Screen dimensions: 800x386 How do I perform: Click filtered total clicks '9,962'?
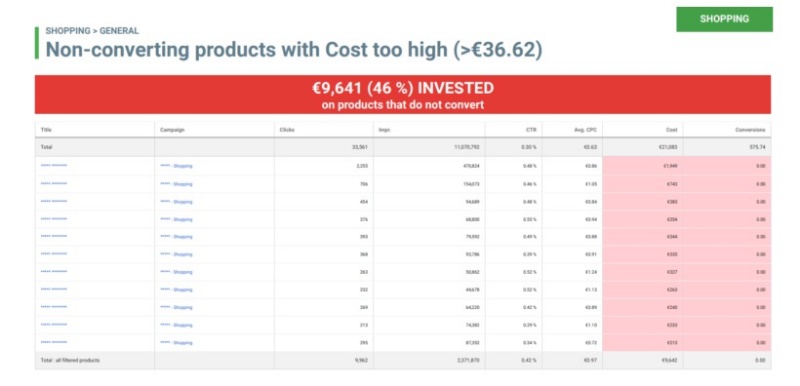(x=361, y=360)
